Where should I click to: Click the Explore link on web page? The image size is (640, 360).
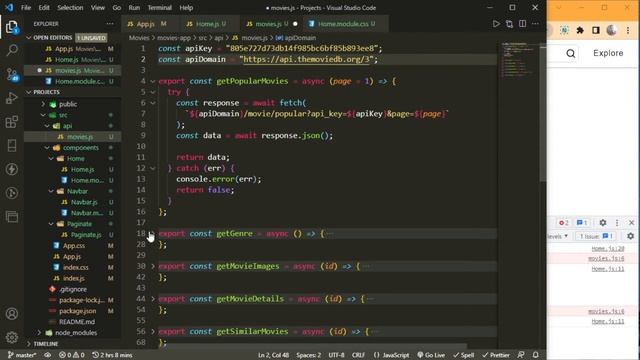coord(608,53)
